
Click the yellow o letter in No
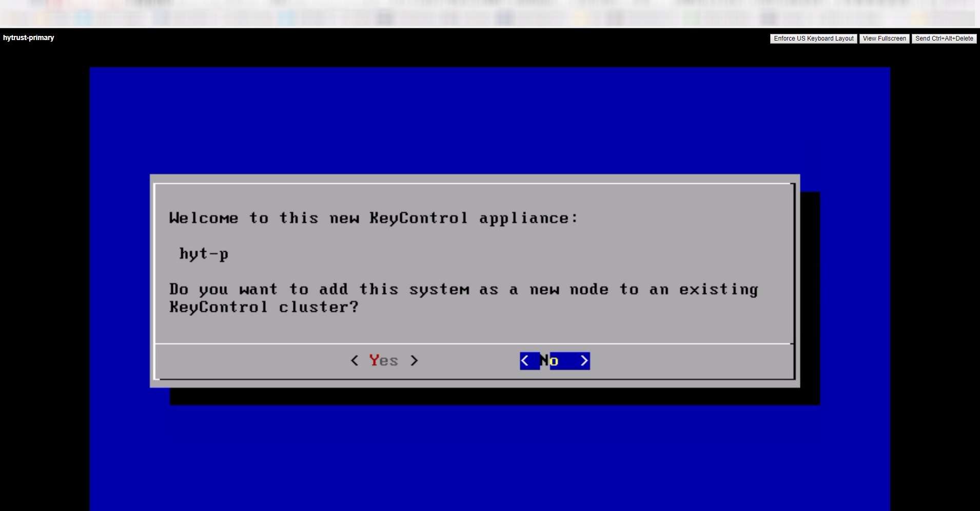pyautogui.click(x=554, y=361)
